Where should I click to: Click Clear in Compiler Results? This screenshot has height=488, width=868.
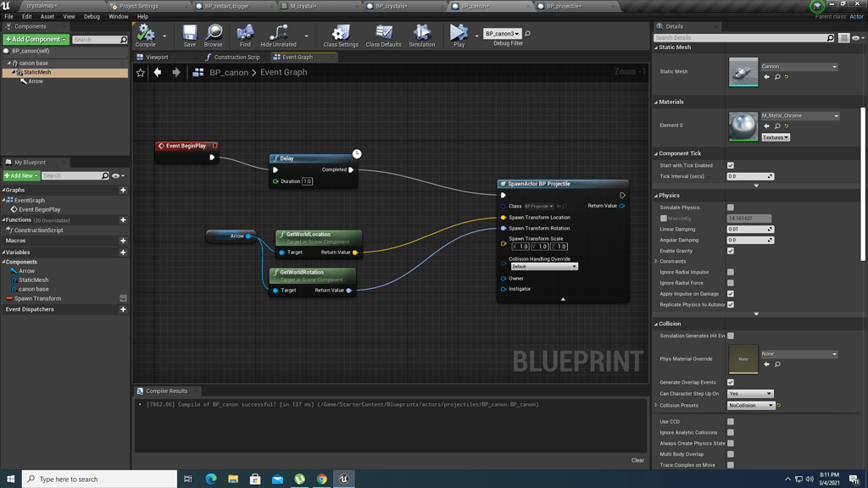pyautogui.click(x=637, y=460)
